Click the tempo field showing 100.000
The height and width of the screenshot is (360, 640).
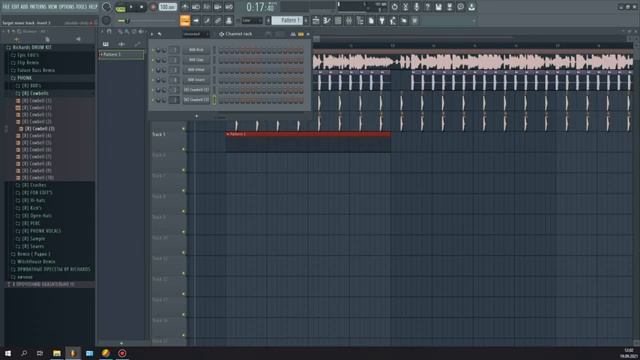(167, 7)
